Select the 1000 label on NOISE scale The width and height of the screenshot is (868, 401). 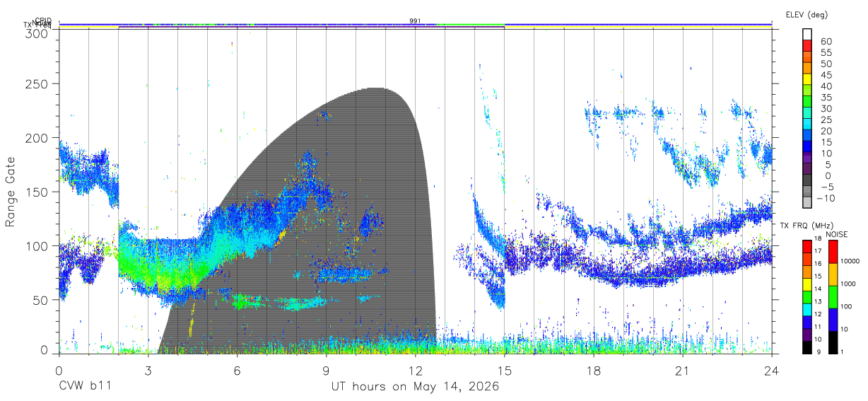pos(849,284)
